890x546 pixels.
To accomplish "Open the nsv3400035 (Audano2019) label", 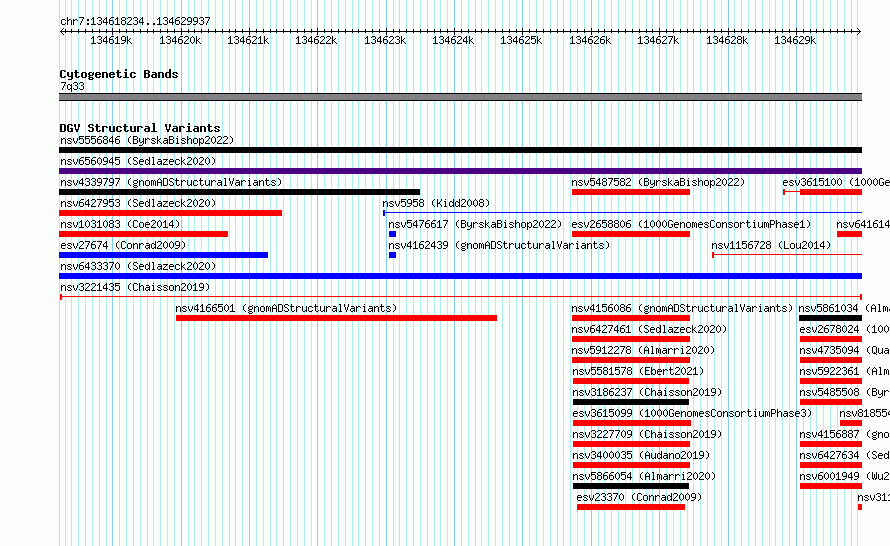I will (640, 455).
